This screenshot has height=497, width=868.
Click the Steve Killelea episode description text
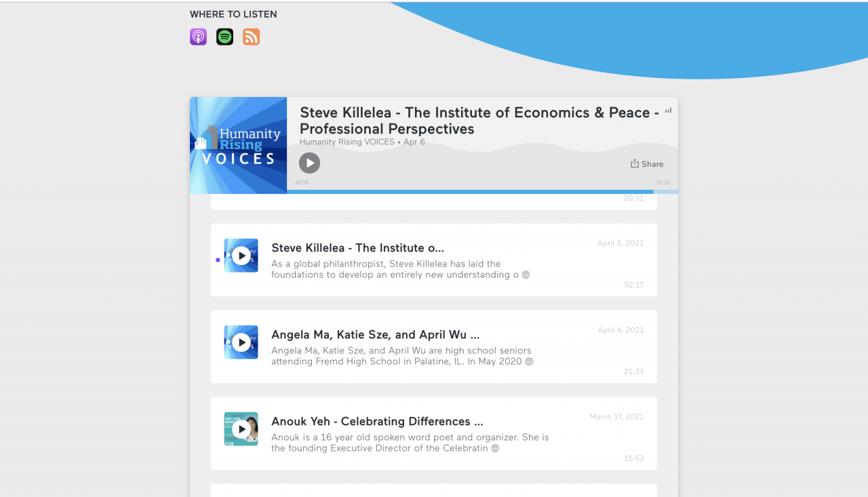coord(395,269)
